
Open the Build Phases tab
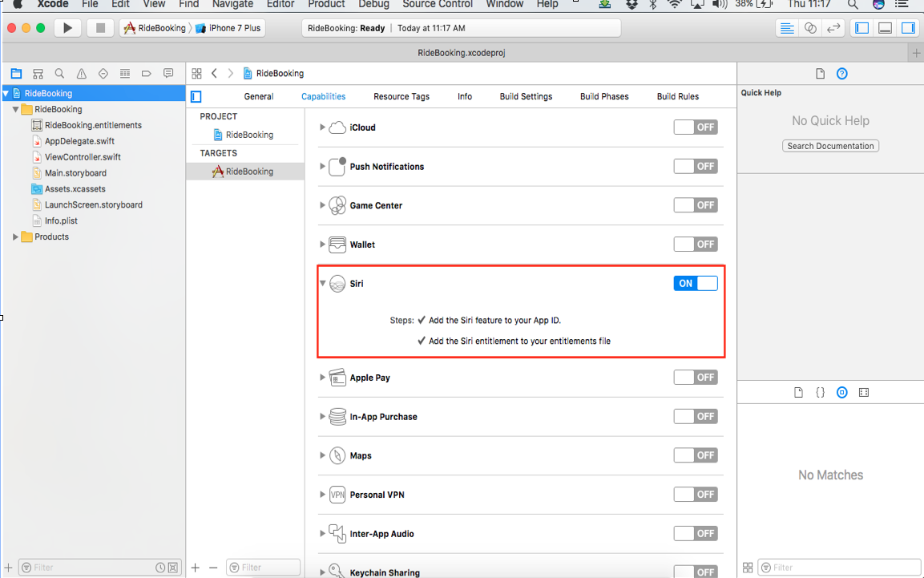(x=604, y=97)
